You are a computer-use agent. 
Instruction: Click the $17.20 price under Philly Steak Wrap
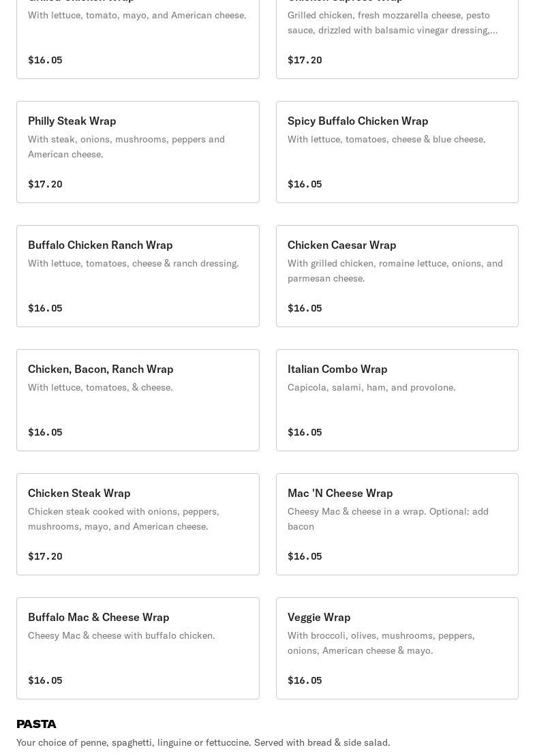(x=45, y=184)
